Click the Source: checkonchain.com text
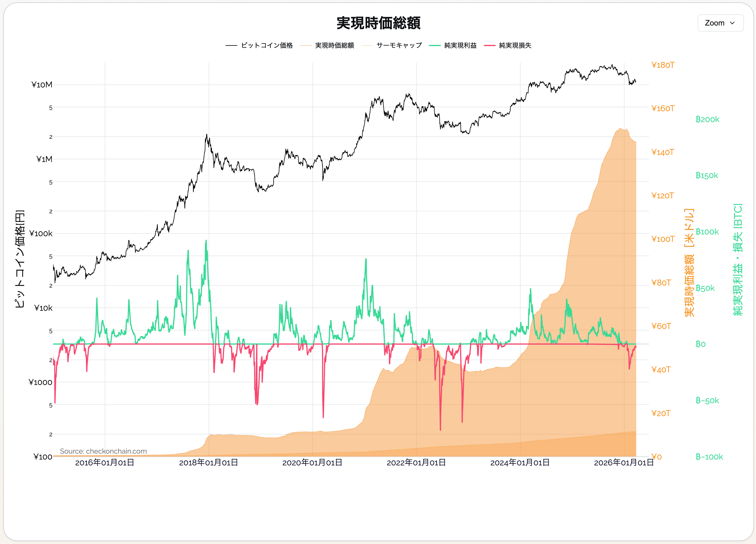The image size is (756, 544). click(103, 451)
